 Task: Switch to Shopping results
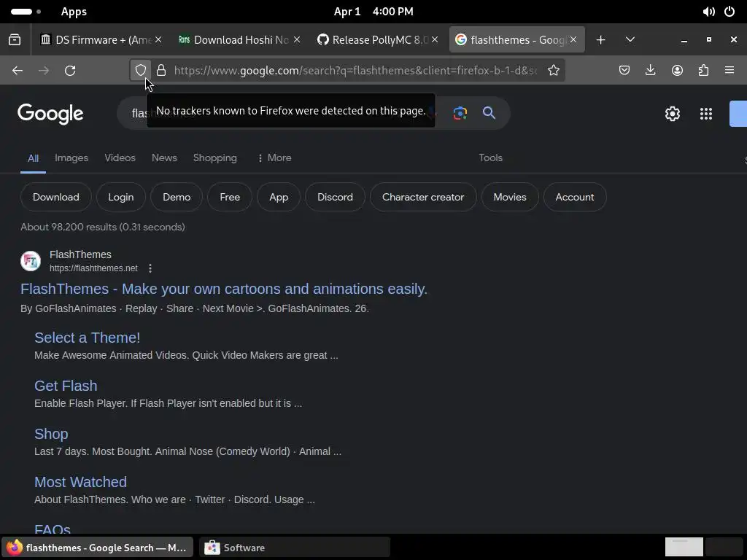215,157
